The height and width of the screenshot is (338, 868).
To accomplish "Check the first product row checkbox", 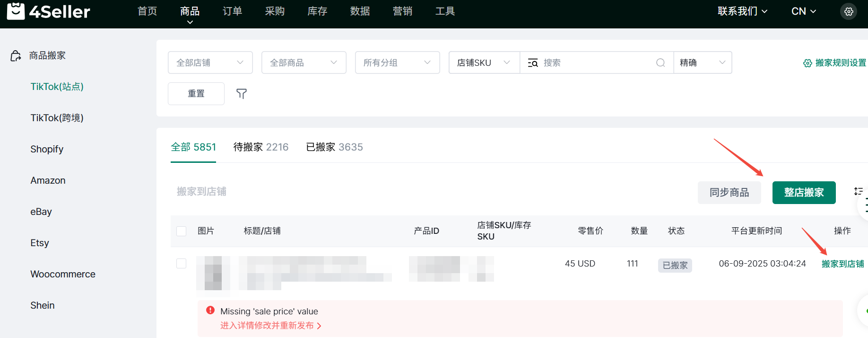I will (x=181, y=263).
